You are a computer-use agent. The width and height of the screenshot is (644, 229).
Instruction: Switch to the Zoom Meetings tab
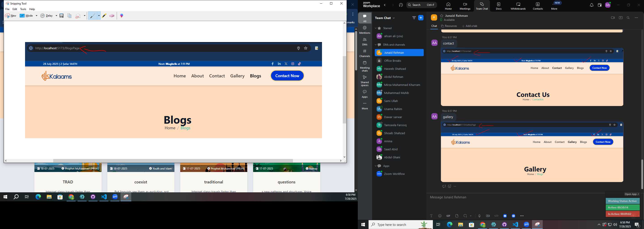click(x=465, y=6)
